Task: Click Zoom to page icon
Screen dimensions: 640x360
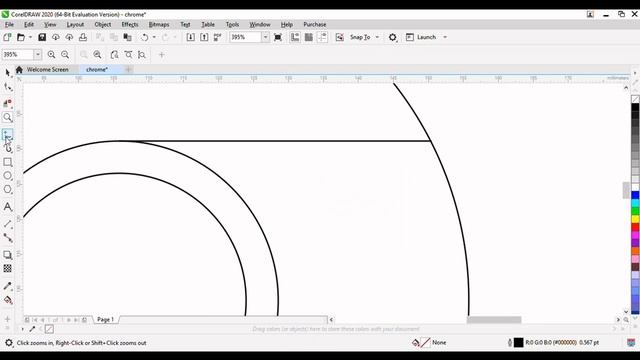Action: (114, 54)
